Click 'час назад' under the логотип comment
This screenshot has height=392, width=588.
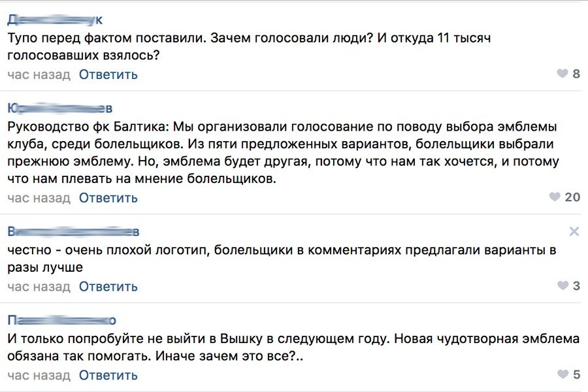click(39, 286)
